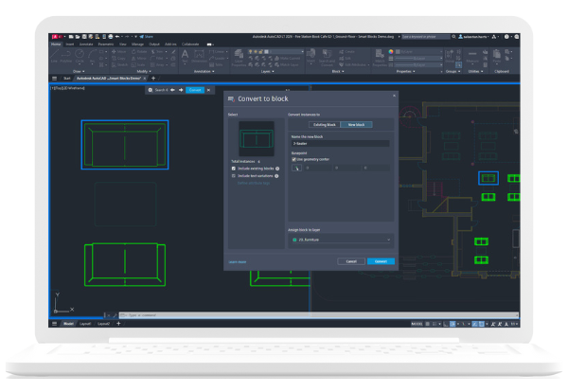Open the Manage ribbon tab

137,45
